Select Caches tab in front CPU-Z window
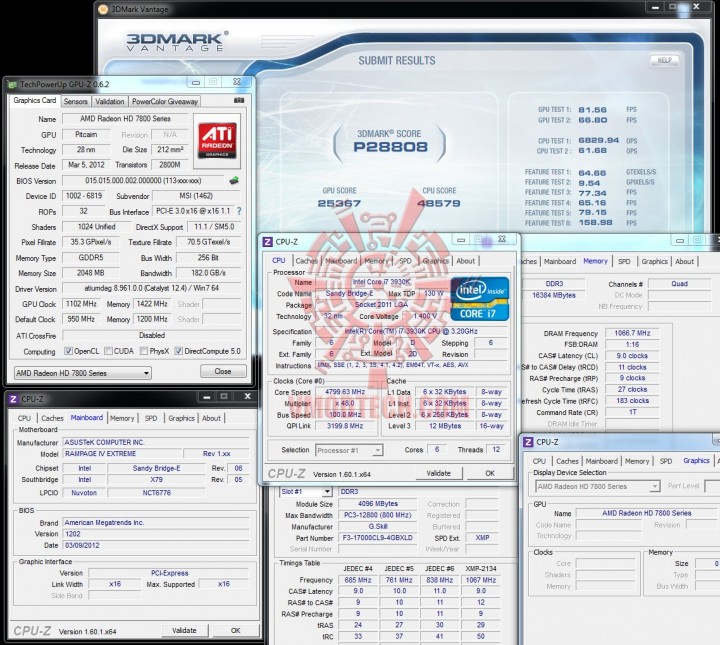 [306, 261]
